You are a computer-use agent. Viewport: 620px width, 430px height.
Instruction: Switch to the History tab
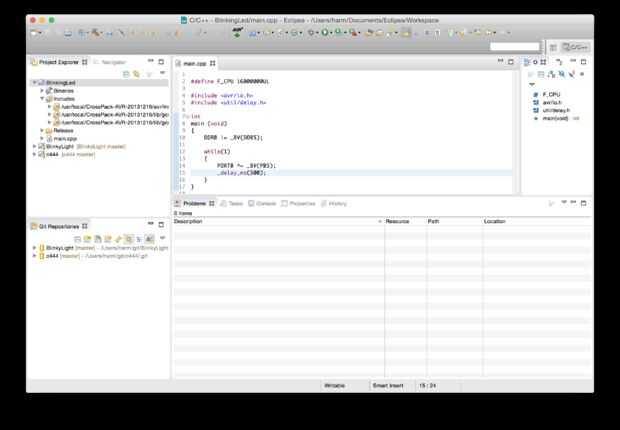(x=334, y=203)
